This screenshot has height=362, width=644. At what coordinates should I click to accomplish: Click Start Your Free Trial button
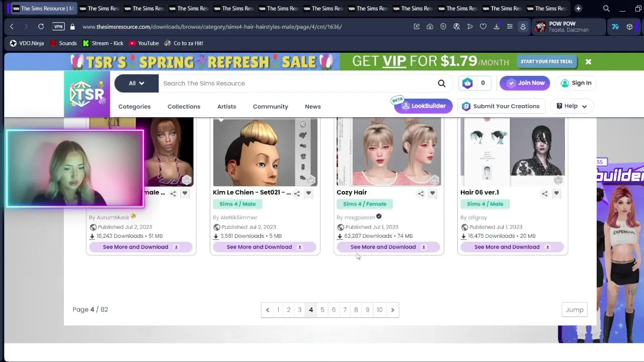546,62
